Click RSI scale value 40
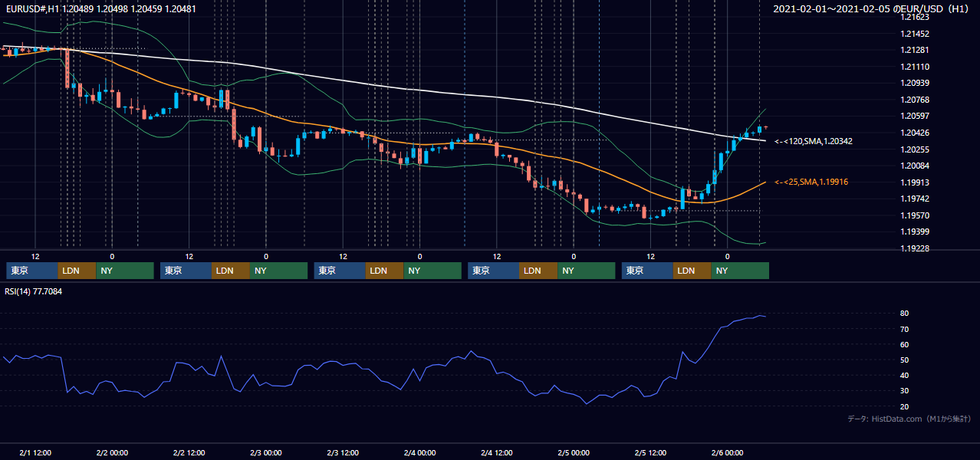 click(x=905, y=375)
